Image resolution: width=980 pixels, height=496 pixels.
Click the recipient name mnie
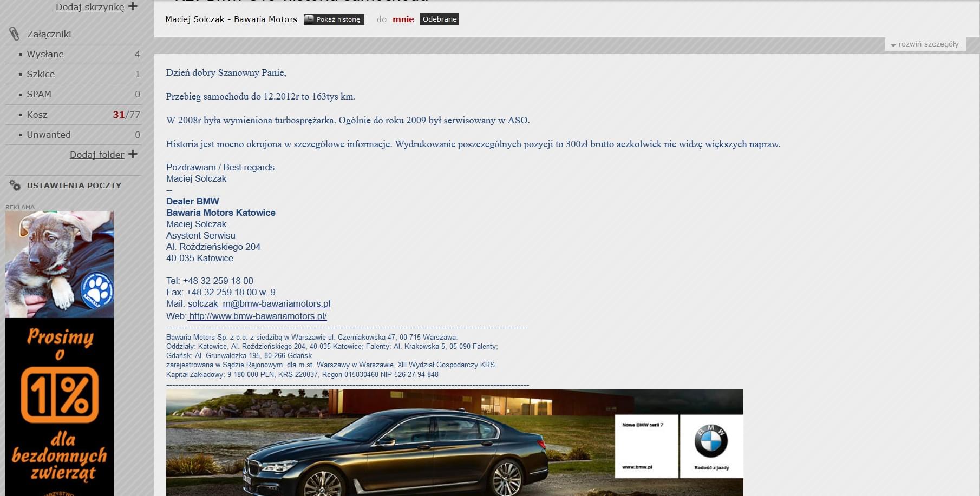click(x=403, y=19)
